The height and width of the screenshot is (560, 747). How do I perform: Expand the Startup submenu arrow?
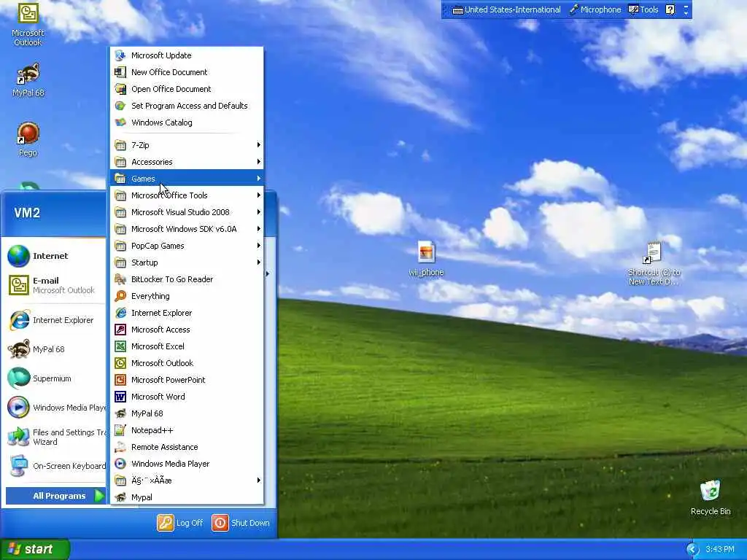[259, 262]
